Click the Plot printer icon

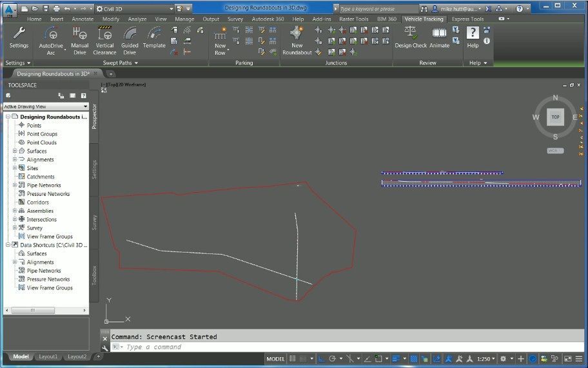(x=56, y=8)
